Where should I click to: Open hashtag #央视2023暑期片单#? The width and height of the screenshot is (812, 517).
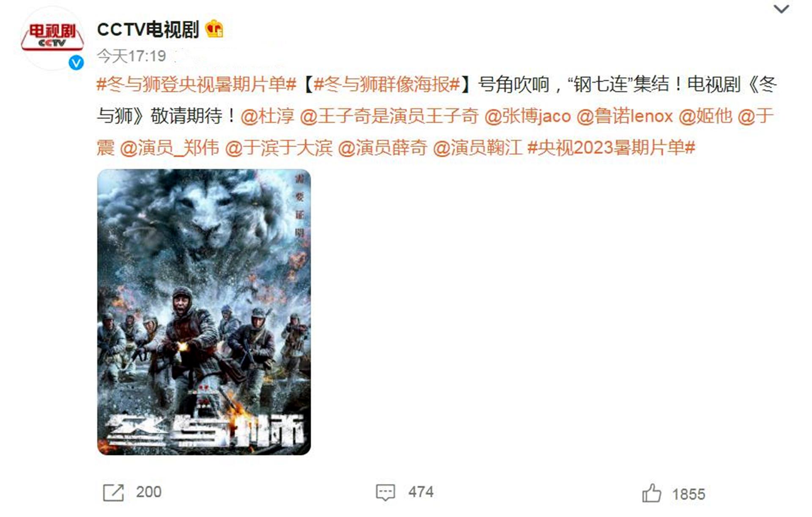click(x=611, y=148)
